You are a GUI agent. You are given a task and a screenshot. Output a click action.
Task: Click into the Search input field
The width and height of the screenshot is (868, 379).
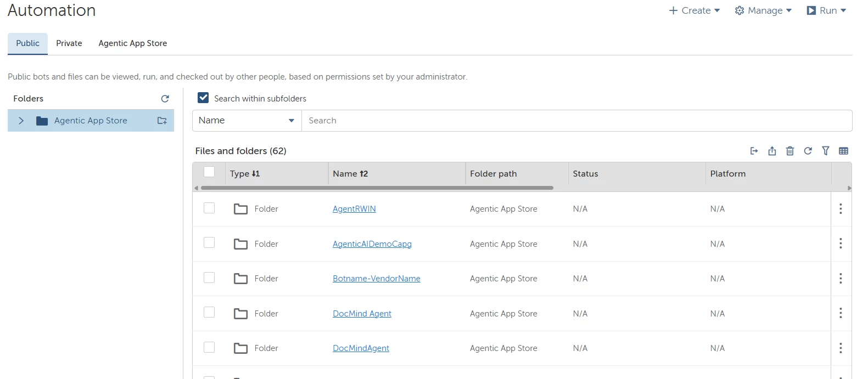tap(576, 121)
